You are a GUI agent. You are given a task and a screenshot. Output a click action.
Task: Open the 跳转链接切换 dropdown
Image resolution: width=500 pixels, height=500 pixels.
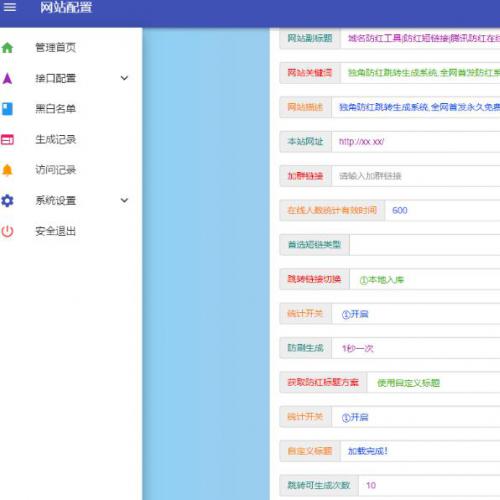[425, 279]
